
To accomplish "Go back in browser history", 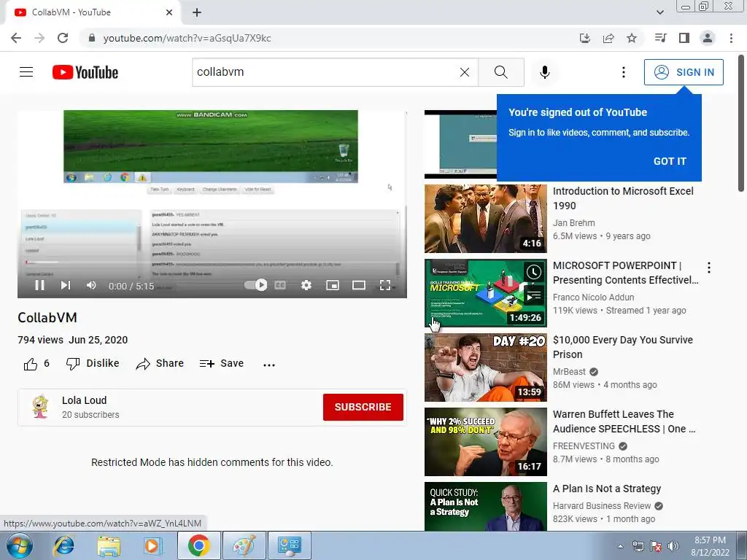I will point(16,38).
